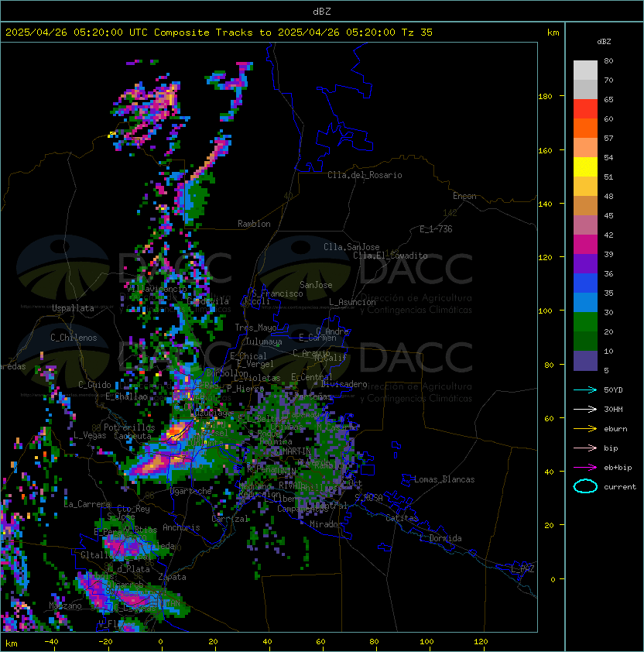644x652 pixels.
Task: Click the 'Zapata' map label
Action: [x=172, y=577]
